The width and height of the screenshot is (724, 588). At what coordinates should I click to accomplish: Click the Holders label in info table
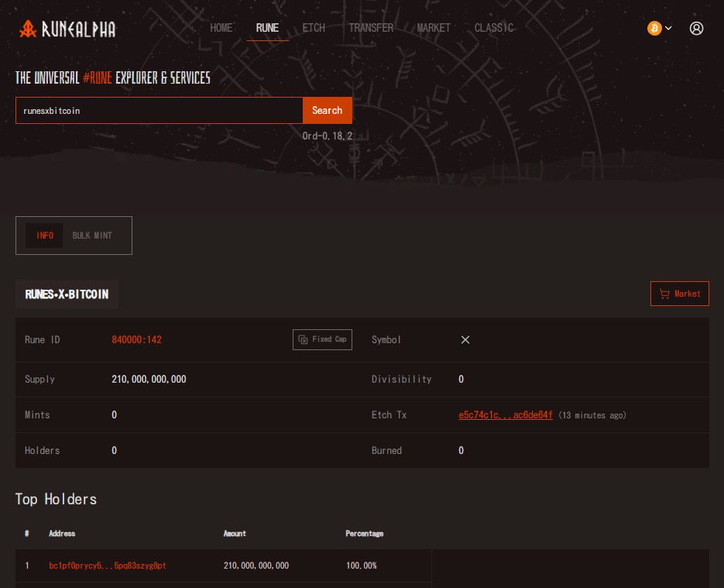(x=42, y=450)
